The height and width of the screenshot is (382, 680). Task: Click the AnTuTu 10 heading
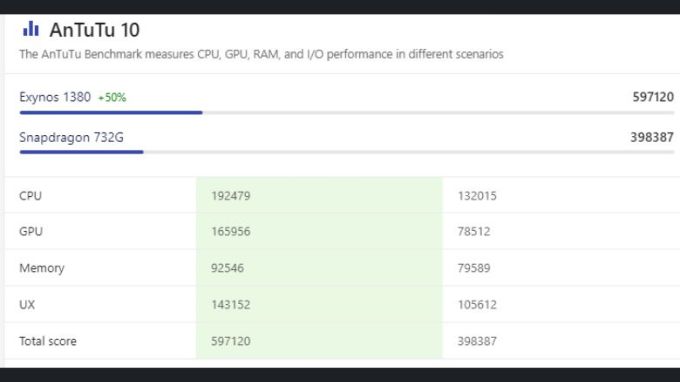point(95,30)
